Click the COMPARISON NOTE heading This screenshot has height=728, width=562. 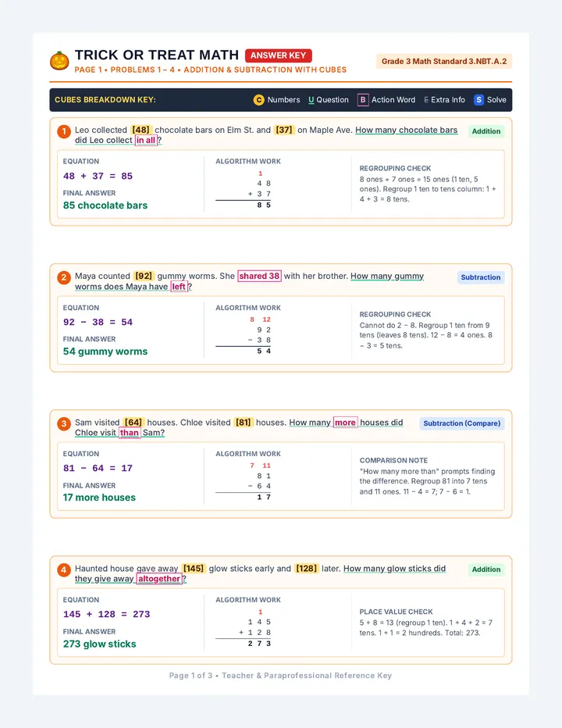(x=393, y=461)
